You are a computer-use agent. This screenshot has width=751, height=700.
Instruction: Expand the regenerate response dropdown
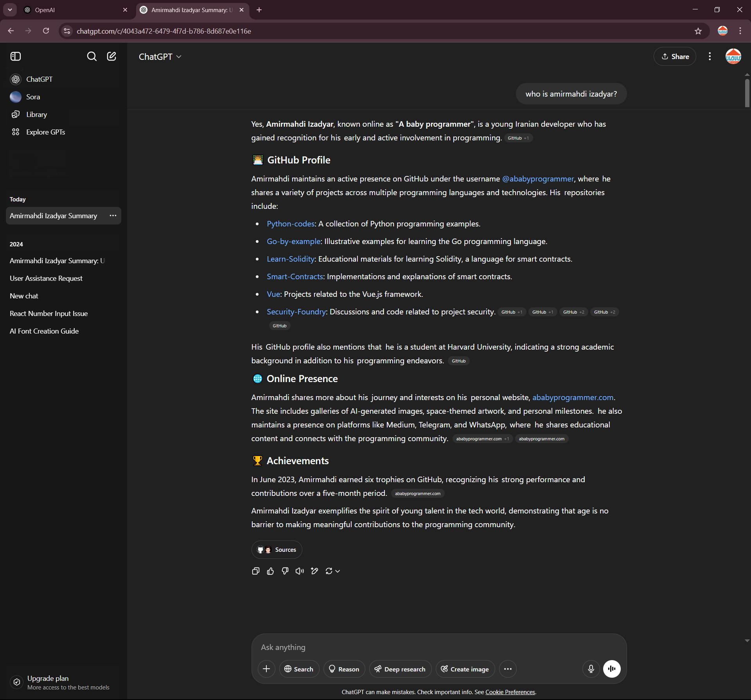[x=332, y=571]
